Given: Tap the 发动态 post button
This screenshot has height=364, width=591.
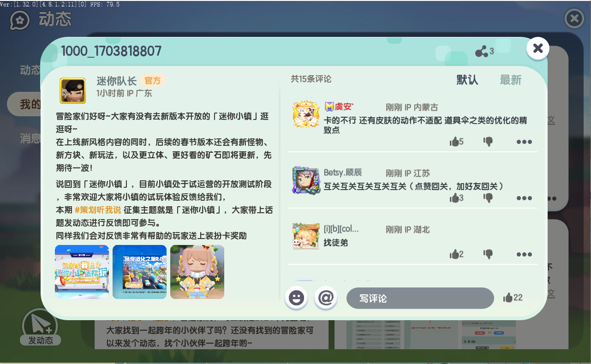Looking at the screenshot, I should [x=40, y=327].
